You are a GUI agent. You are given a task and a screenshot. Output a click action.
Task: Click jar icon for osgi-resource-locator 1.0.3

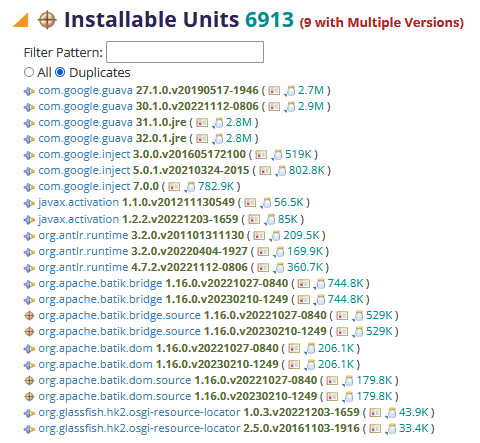pyautogui.click(x=392, y=413)
